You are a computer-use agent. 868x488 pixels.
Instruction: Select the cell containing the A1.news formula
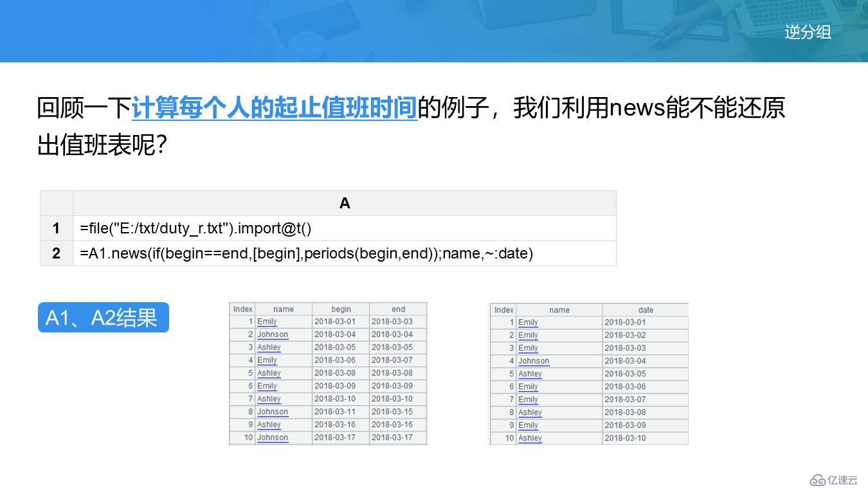(x=345, y=253)
